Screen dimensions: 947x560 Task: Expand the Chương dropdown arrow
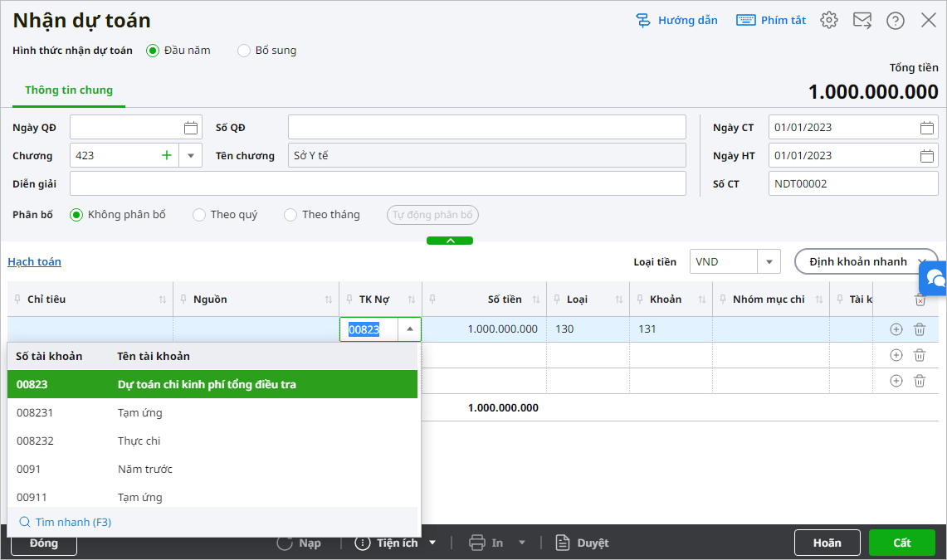[x=191, y=155]
